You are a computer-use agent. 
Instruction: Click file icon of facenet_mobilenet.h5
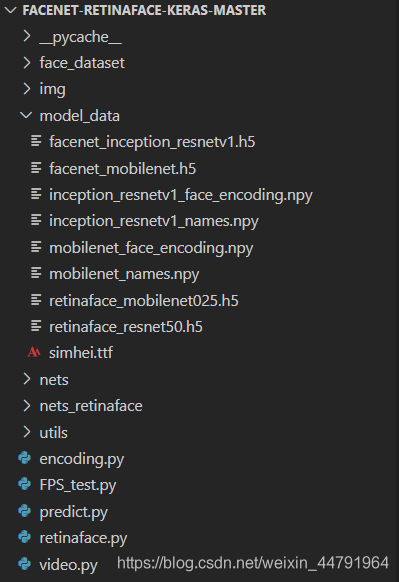click(36, 168)
